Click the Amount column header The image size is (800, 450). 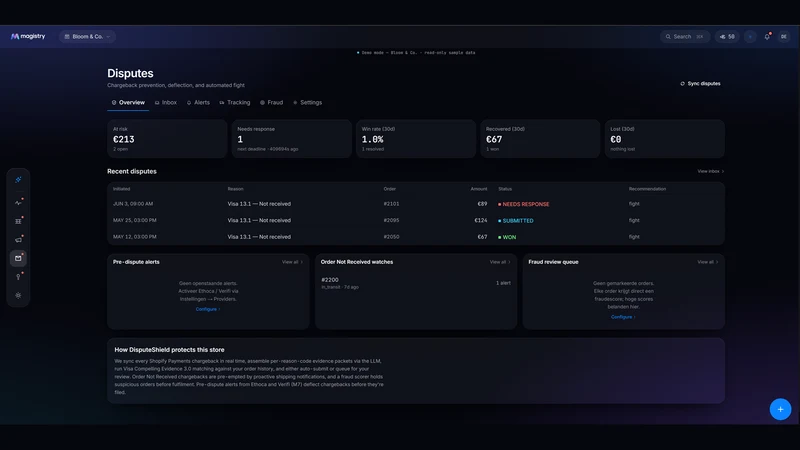pyautogui.click(x=479, y=189)
